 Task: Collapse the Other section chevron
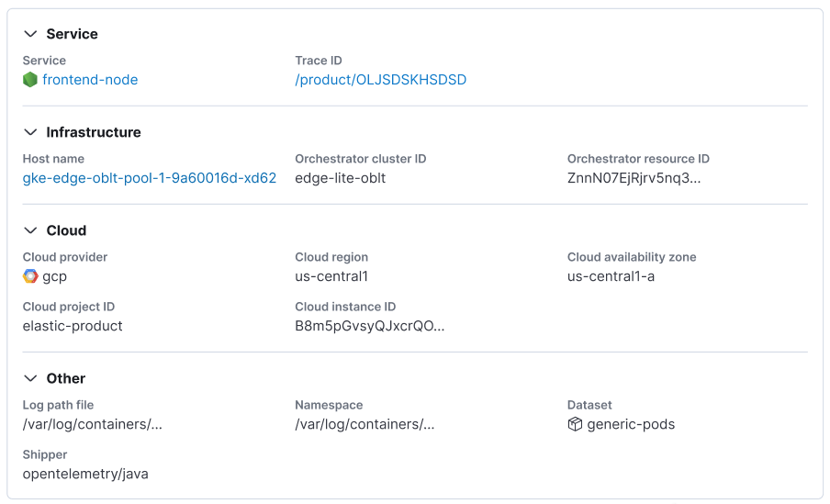(x=30, y=378)
